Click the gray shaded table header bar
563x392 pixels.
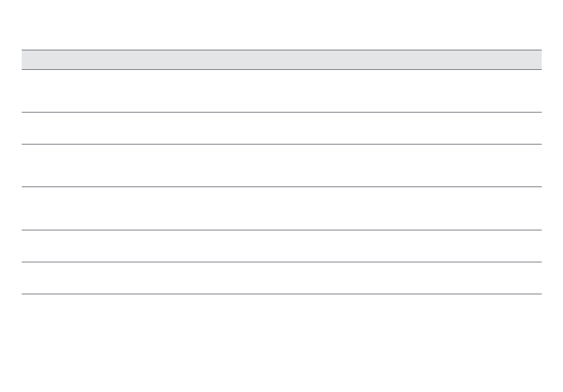(x=281, y=60)
